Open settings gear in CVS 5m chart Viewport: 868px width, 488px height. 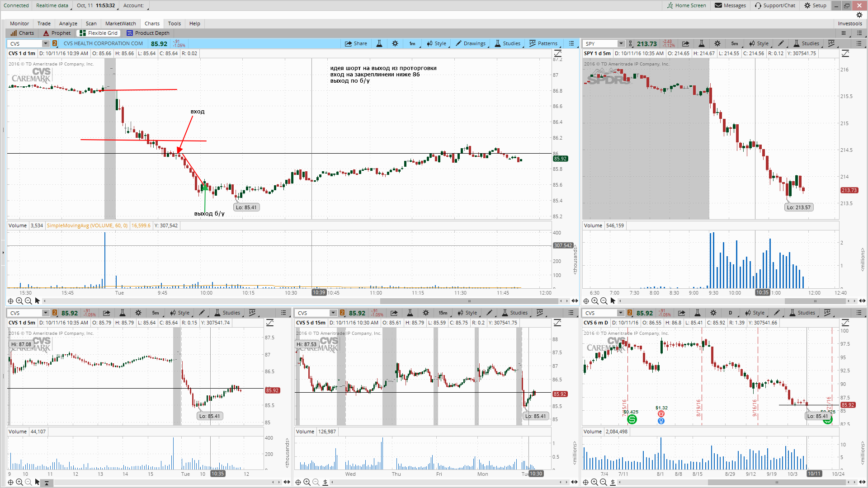click(x=138, y=313)
